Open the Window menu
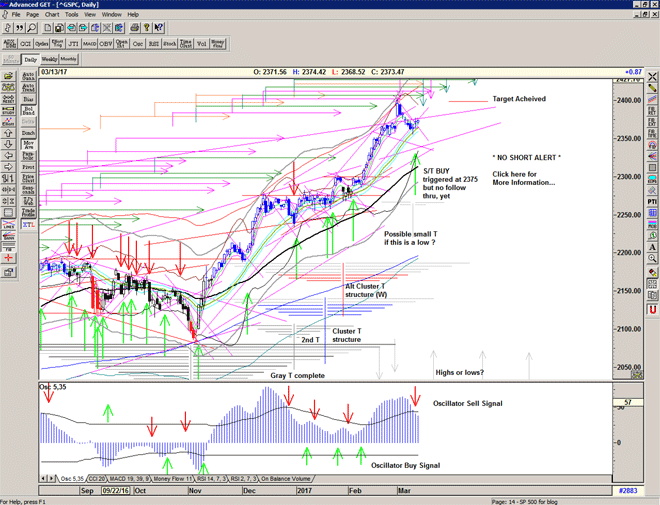Screen dimensions: 660x505 pyautogui.click(x=111, y=15)
